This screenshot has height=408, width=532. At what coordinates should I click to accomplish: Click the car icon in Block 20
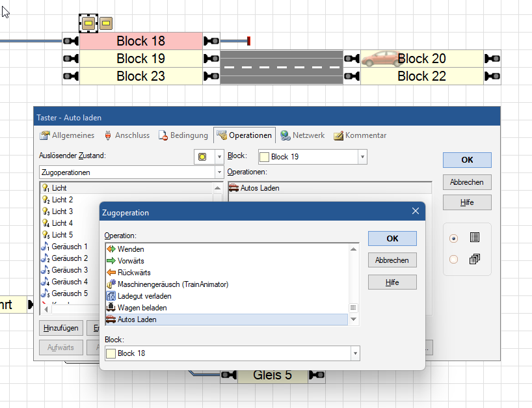(x=381, y=59)
